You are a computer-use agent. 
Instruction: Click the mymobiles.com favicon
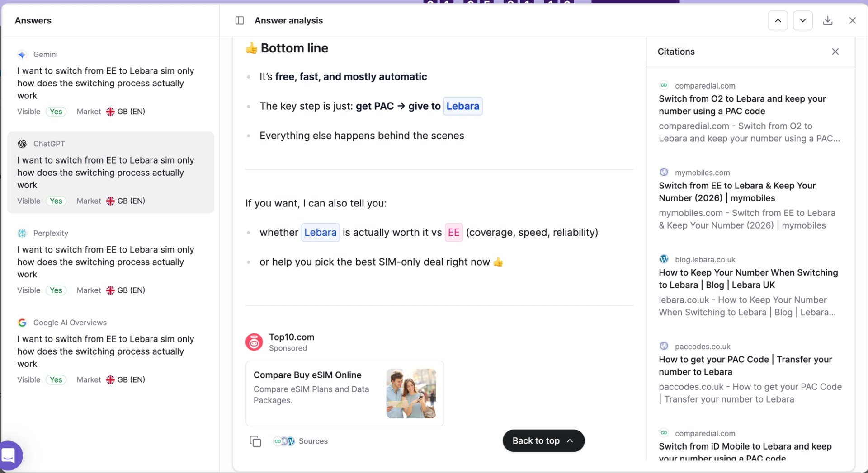tap(664, 172)
